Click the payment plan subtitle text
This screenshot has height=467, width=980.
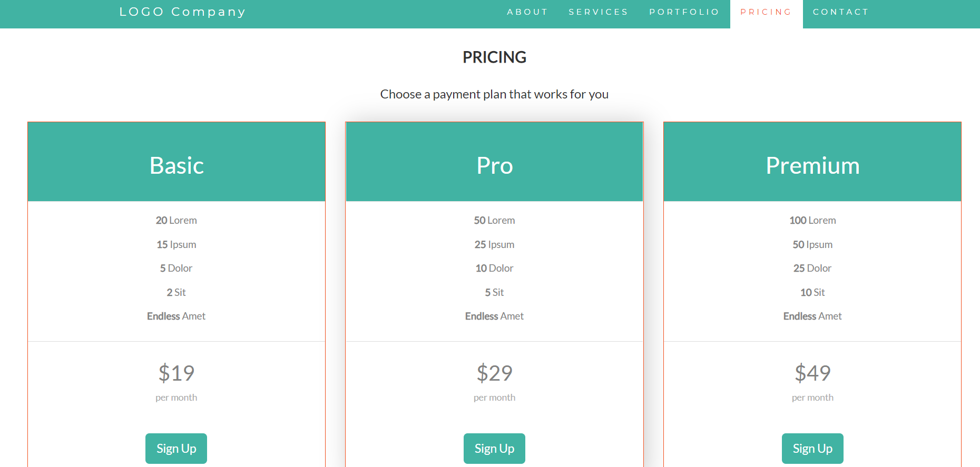(494, 94)
